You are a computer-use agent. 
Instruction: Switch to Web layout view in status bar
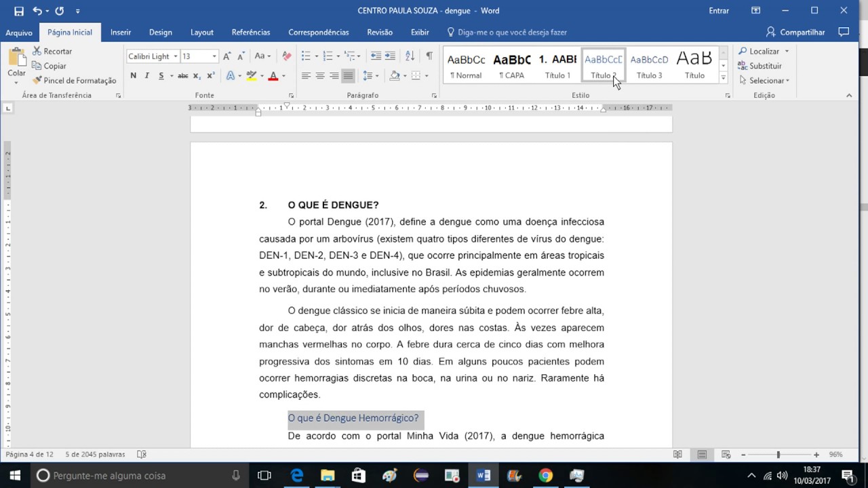[x=726, y=454]
